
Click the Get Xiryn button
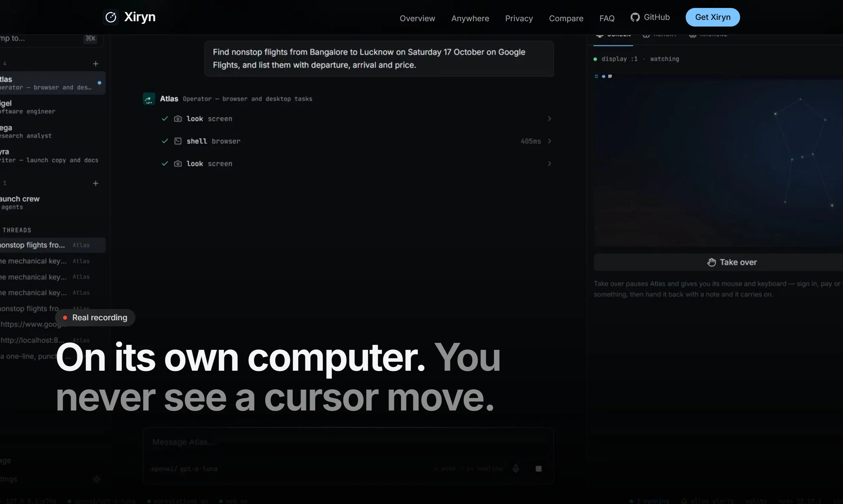coord(713,17)
